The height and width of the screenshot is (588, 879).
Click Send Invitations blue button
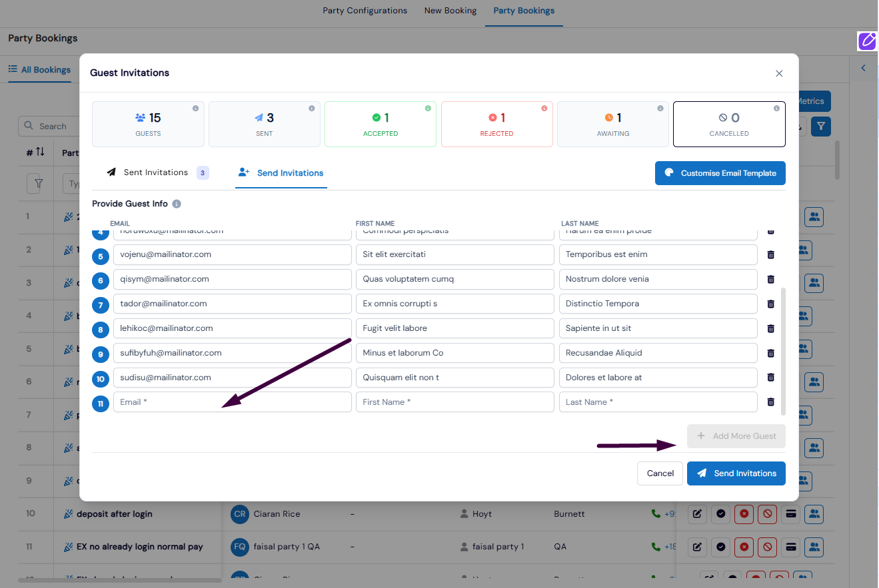click(736, 473)
